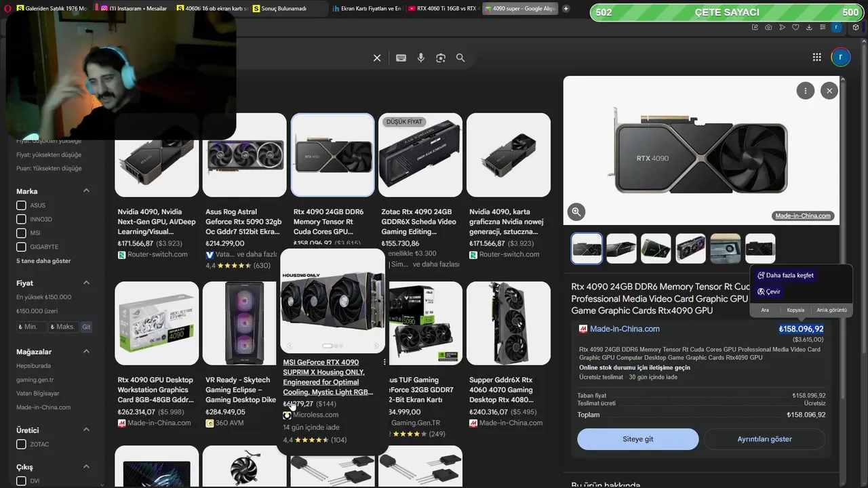The image size is (868, 488).
Task: Filter price En yüksek ₺150.000
Action: pyautogui.click(x=43, y=297)
